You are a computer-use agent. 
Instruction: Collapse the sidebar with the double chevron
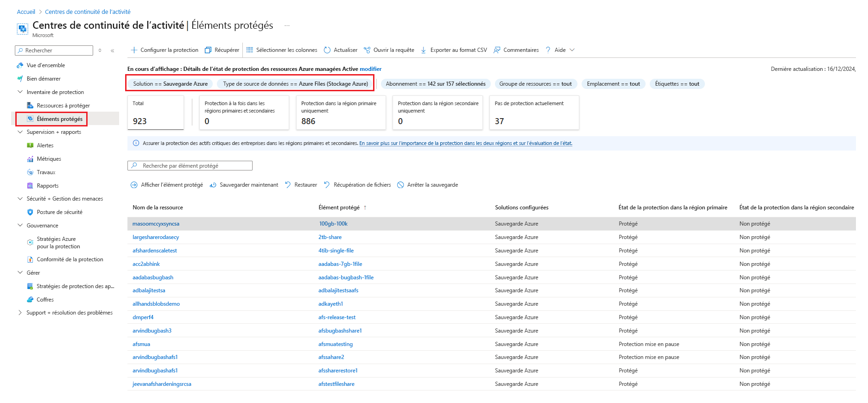113,50
